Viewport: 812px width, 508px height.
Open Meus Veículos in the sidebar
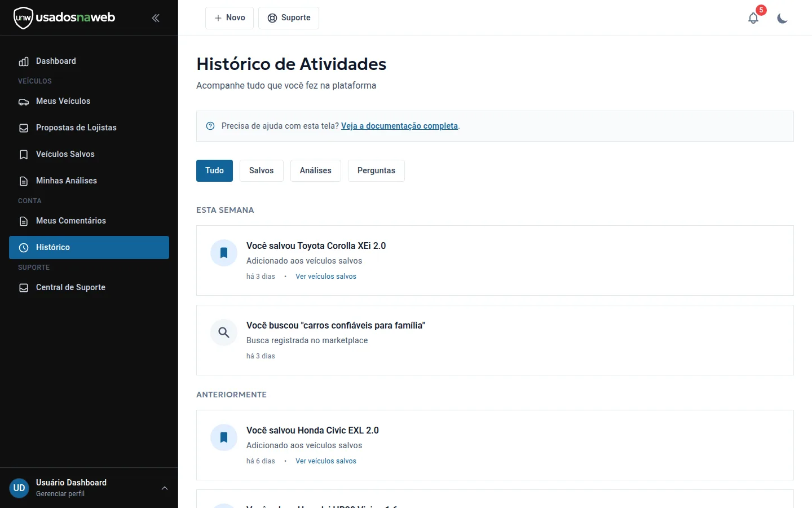pos(89,101)
